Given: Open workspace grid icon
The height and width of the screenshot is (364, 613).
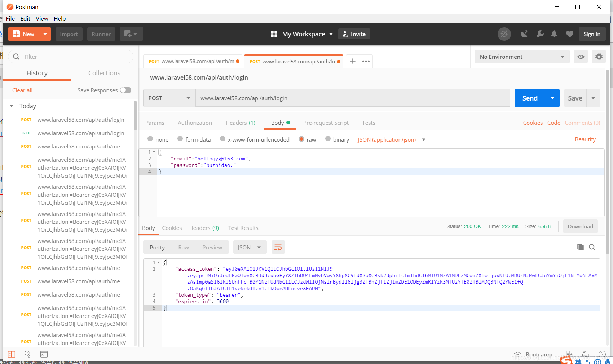Looking at the screenshot, I should (x=274, y=34).
